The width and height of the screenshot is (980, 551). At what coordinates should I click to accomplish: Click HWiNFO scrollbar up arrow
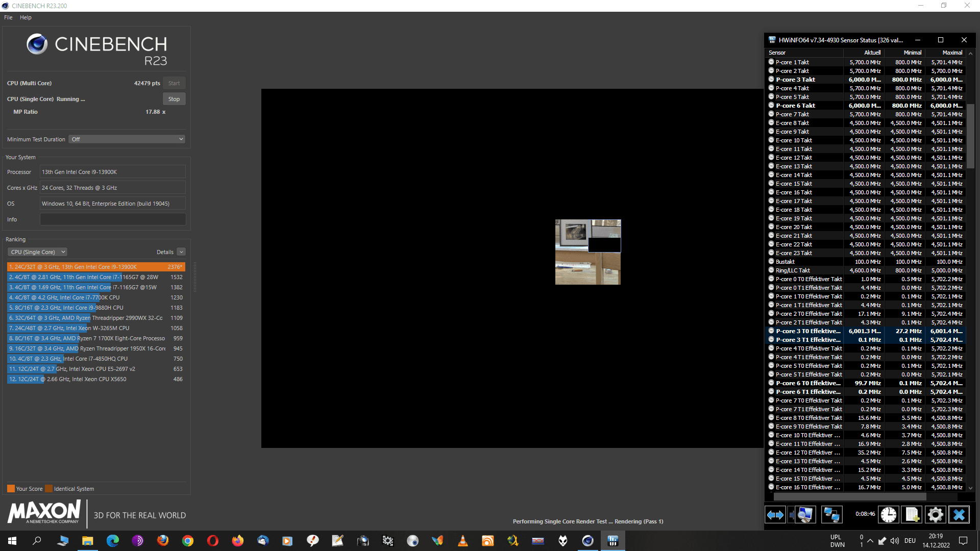tap(971, 53)
